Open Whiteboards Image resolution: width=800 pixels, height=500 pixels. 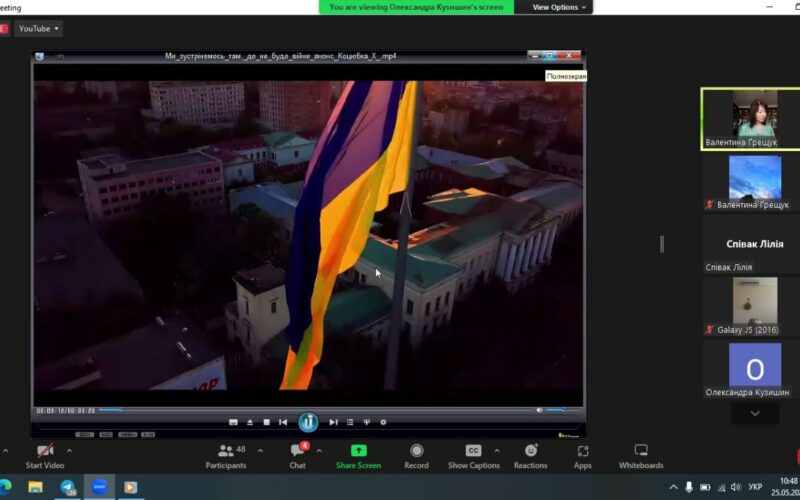click(x=641, y=456)
